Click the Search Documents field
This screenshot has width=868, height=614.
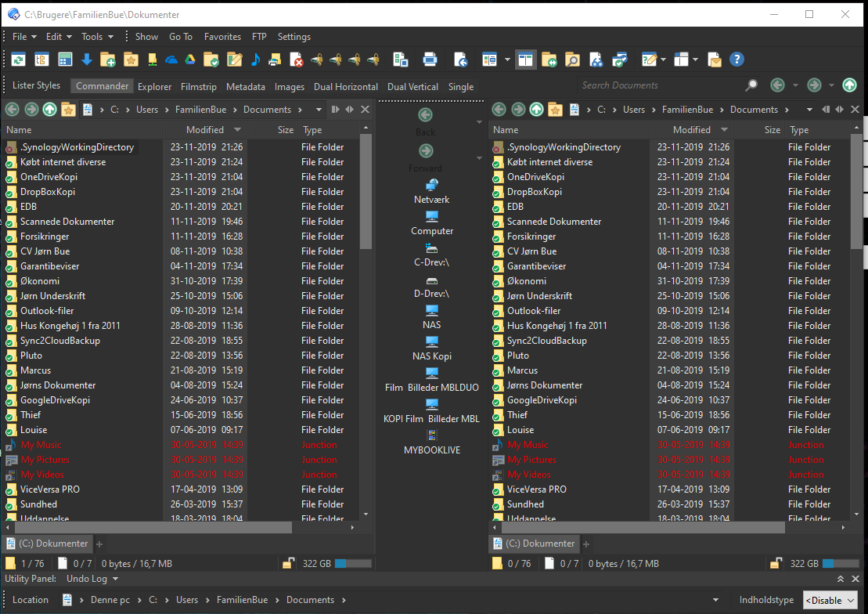[x=661, y=85]
